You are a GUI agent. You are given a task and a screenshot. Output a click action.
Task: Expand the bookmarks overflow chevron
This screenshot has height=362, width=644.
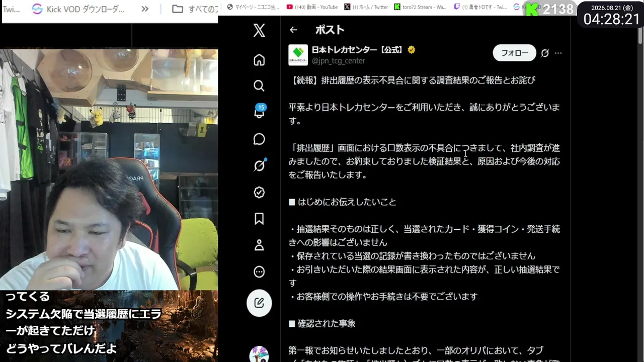tap(145, 9)
